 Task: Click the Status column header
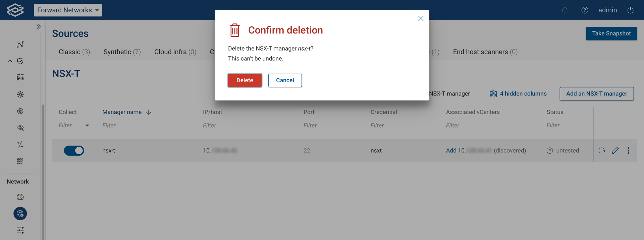(555, 112)
